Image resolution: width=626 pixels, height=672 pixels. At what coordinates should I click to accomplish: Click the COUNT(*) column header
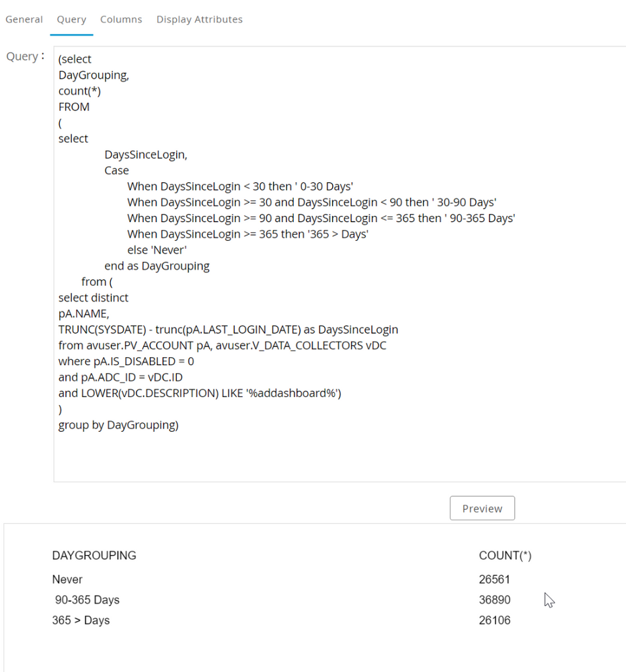click(505, 556)
